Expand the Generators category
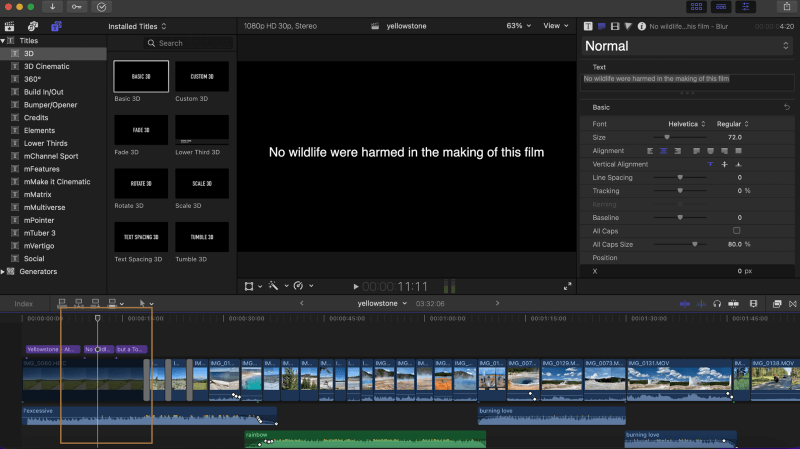Viewport: 800px width, 449px height. (x=5, y=271)
